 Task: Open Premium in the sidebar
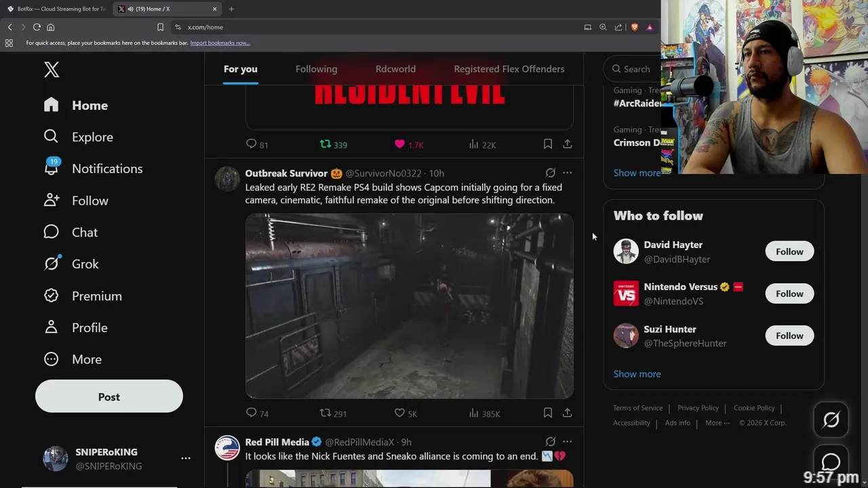coord(83,296)
